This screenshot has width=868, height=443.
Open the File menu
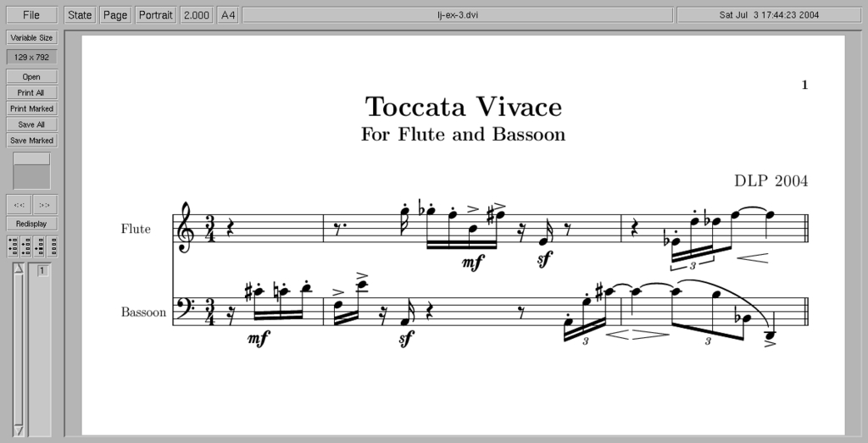(31, 15)
